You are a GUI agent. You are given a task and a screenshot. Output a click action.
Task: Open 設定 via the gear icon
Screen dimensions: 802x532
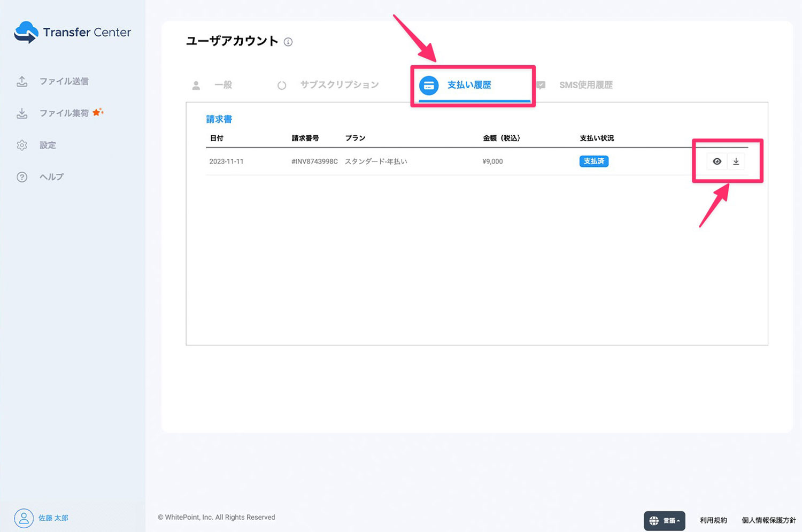(22, 145)
